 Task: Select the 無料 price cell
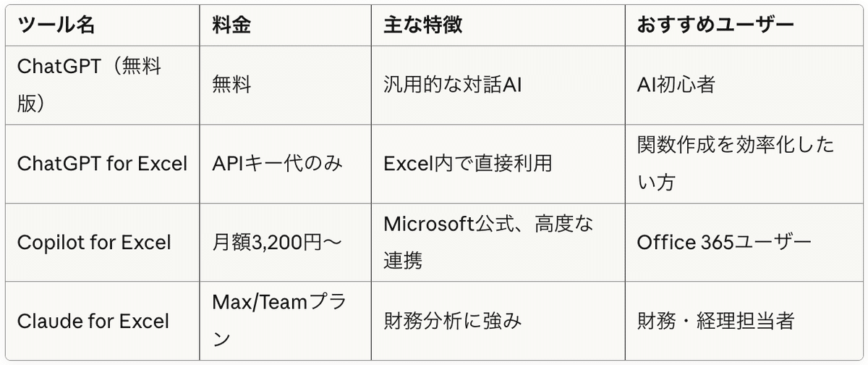(231, 84)
